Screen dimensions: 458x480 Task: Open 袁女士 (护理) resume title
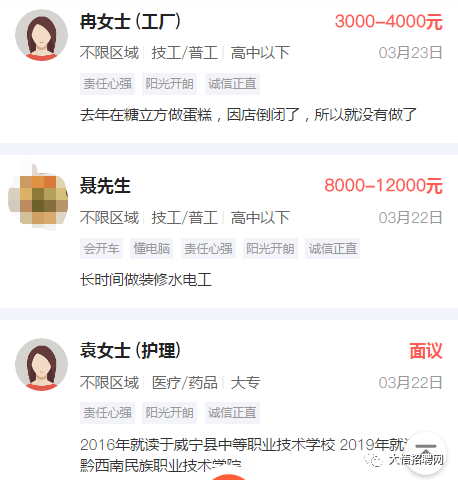click(x=130, y=351)
